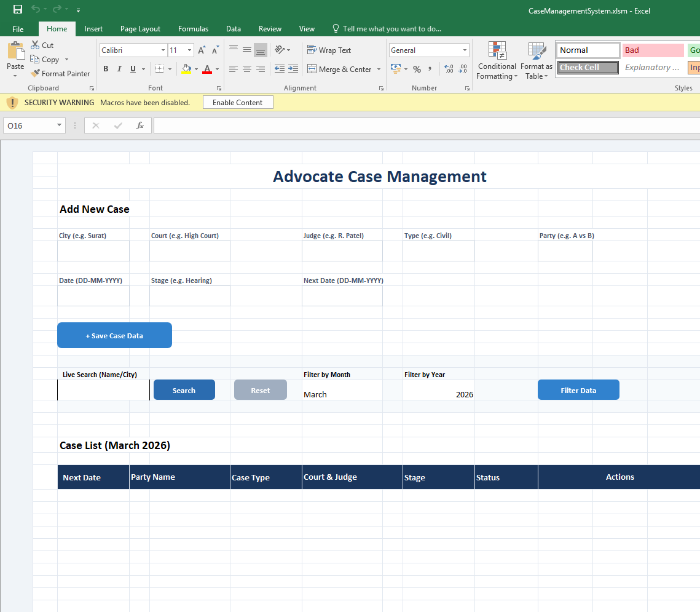The width and height of the screenshot is (700, 612).
Task: Select the Filter by Month cell March
Action: coord(342,390)
